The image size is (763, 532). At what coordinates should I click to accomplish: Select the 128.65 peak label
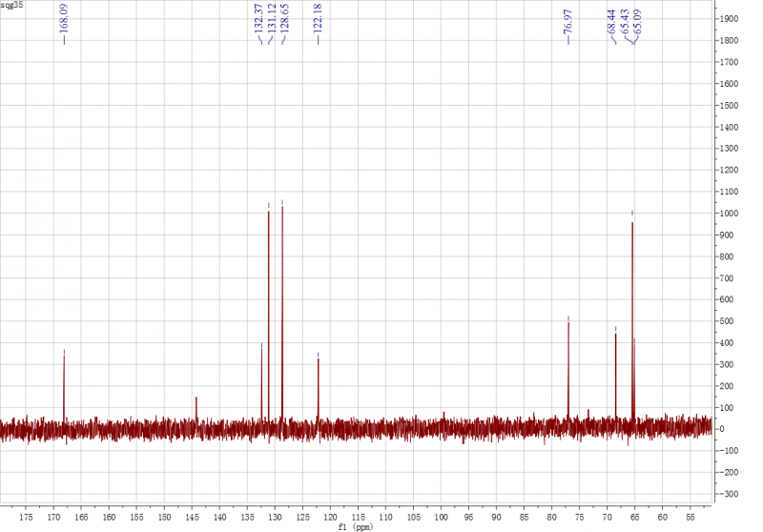point(284,18)
